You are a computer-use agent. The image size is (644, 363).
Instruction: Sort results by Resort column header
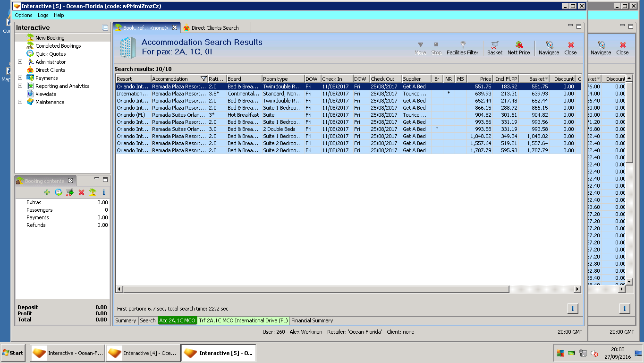(134, 79)
